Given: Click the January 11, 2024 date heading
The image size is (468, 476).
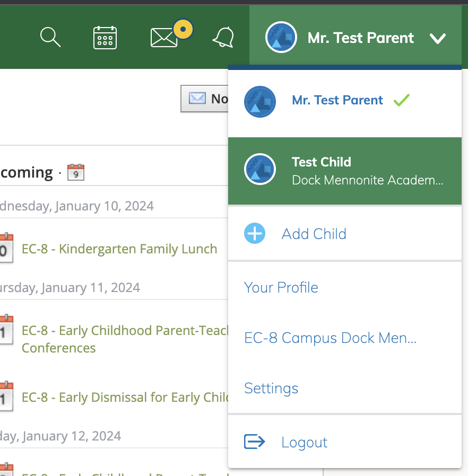Looking at the screenshot, I should click(x=70, y=287).
